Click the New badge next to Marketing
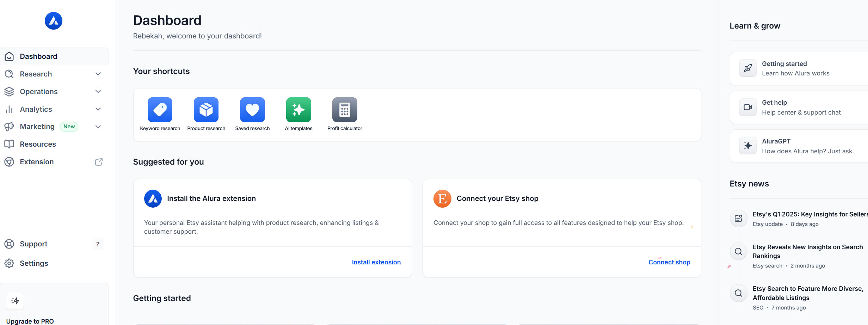This screenshot has height=325, width=868. (x=69, y=127)
